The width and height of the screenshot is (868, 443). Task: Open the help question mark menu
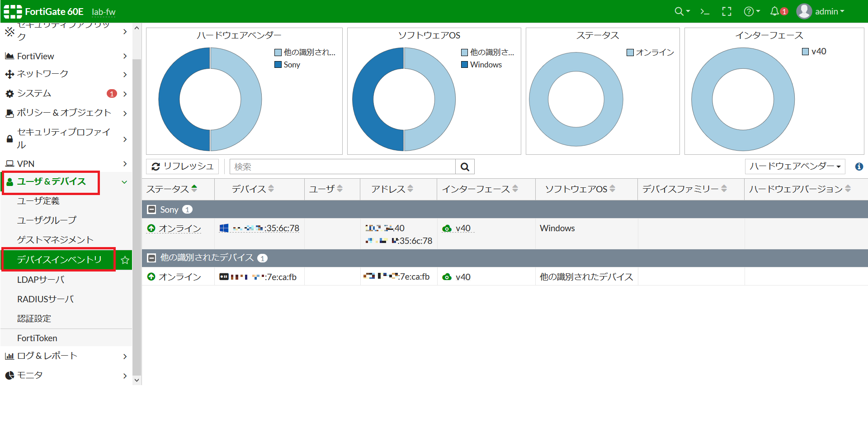(x=752, y=11)
